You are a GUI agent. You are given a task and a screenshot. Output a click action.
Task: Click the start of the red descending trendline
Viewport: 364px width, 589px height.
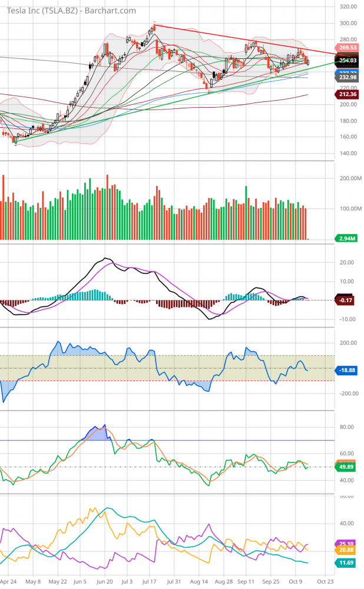click(x=154, y=25)
